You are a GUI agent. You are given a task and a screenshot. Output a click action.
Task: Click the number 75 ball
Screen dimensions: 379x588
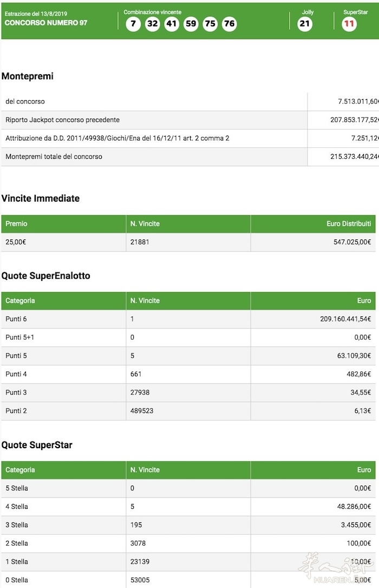point(210,24)
